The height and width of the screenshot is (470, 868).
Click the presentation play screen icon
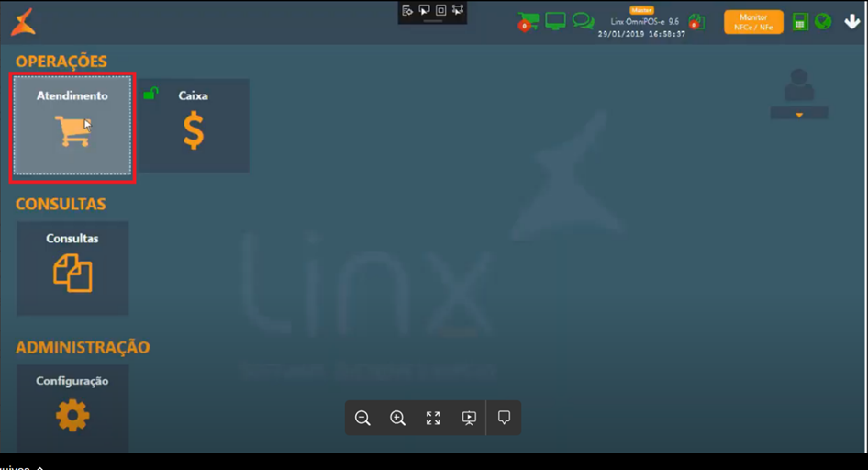[469, 418]
